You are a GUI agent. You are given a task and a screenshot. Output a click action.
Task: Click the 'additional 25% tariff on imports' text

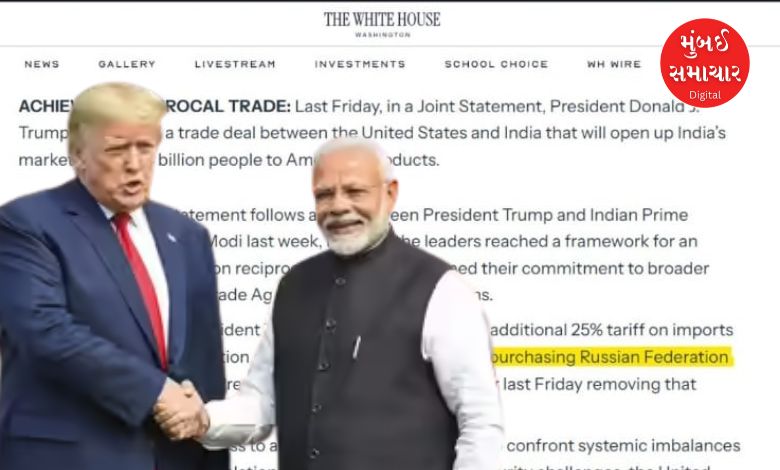coord(611,330)
